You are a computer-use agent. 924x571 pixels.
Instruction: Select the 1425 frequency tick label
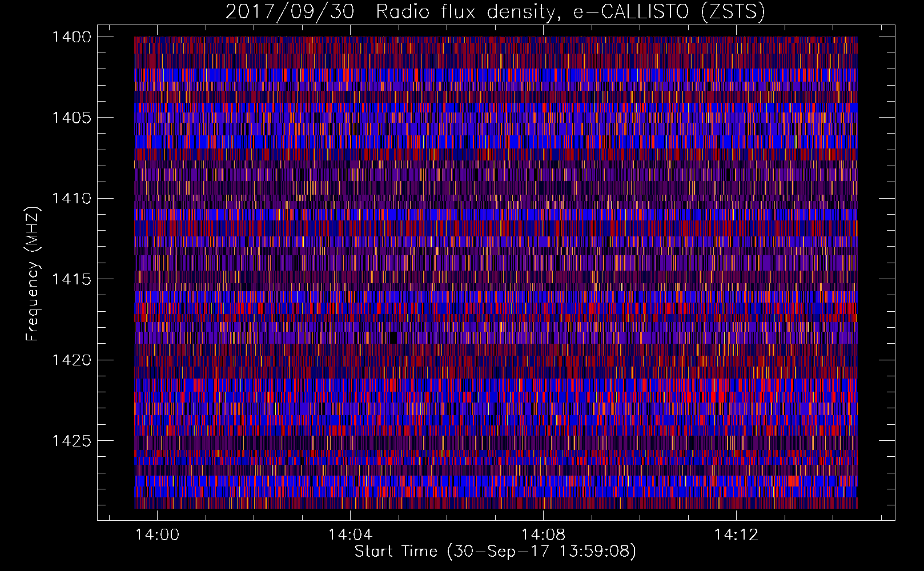[x=71, y=441]
